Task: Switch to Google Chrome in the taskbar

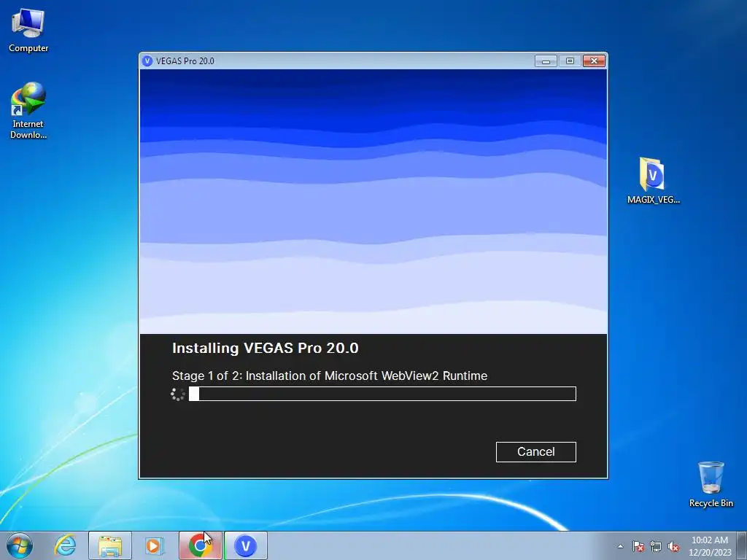Action: pyautogui.click(x=200, y=545)
